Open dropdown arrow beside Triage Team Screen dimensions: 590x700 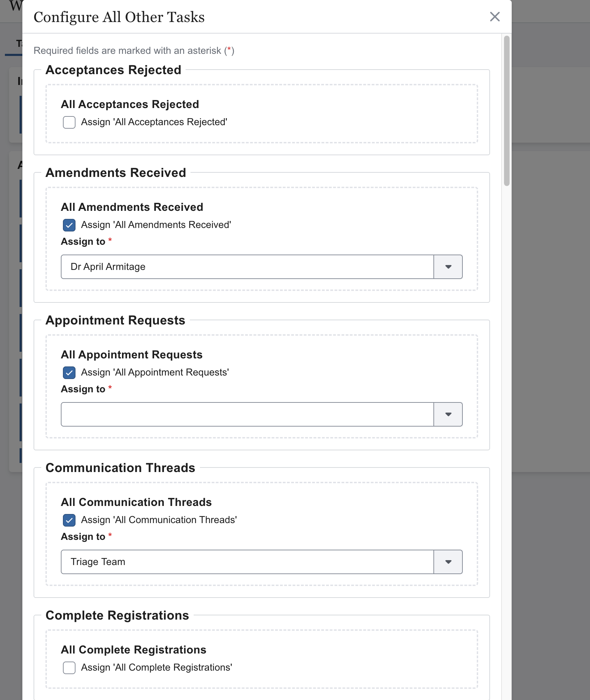(448, 562)
